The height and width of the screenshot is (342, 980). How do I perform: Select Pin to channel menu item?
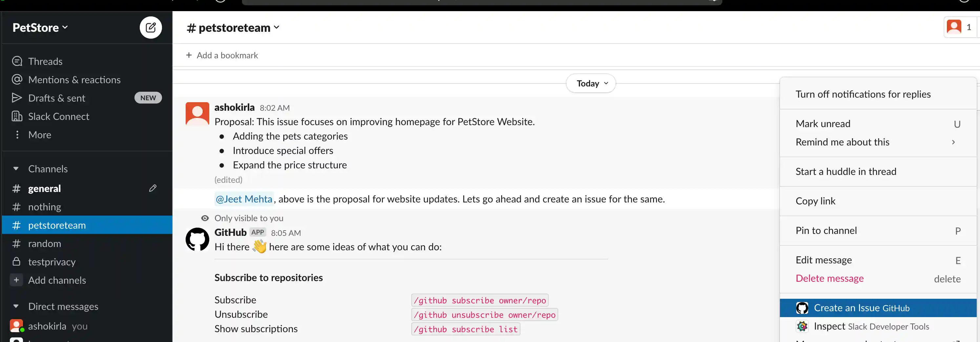(x=826, y=231)
